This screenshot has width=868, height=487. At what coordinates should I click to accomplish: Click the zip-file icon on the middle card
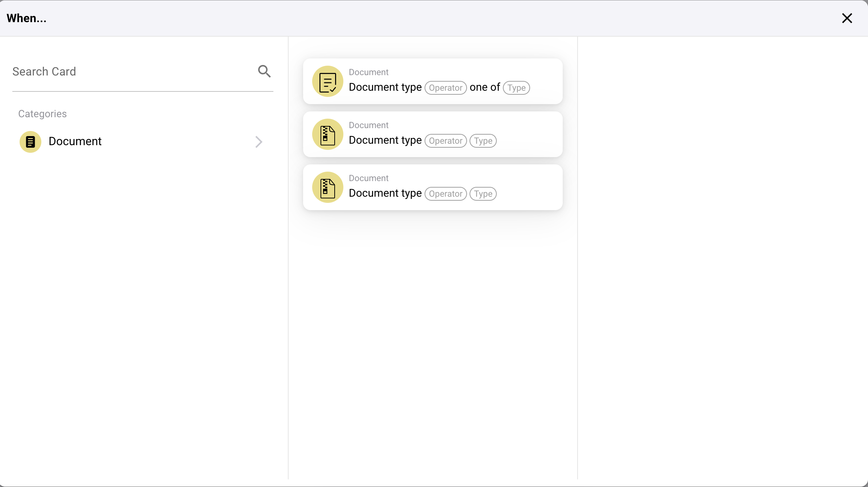pyautogui.click(x=327, y=134)
